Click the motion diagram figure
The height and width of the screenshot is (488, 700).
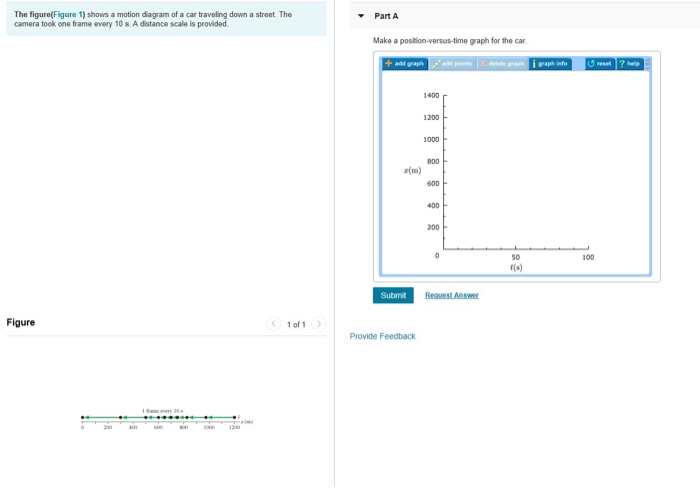(167, 419)
